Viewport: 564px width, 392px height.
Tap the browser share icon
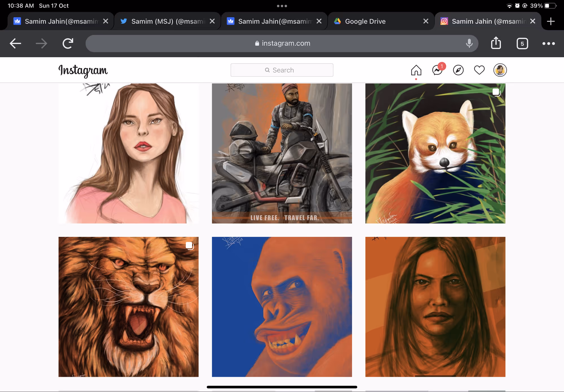(496, 43)
